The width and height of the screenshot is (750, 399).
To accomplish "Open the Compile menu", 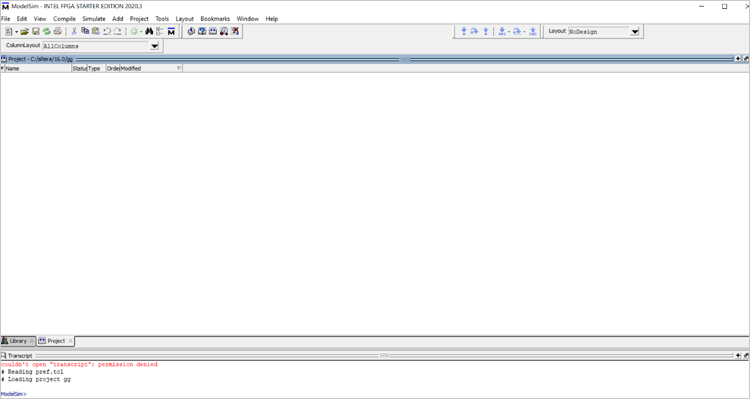I will pos(65,19).
